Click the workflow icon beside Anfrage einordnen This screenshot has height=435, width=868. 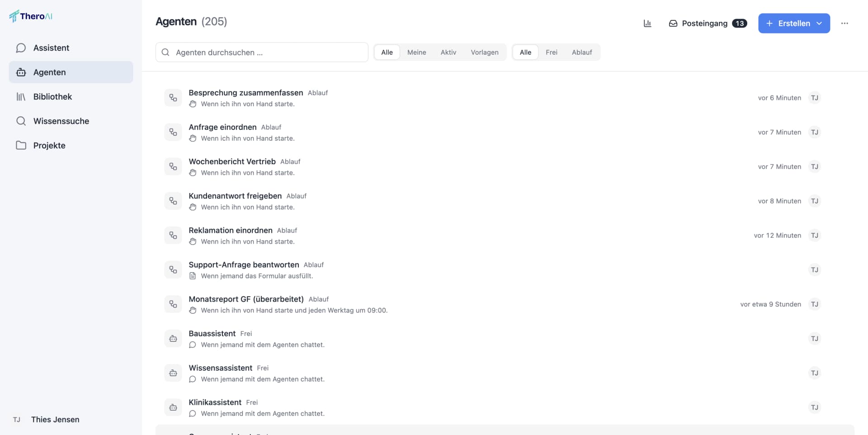[173, 132]
